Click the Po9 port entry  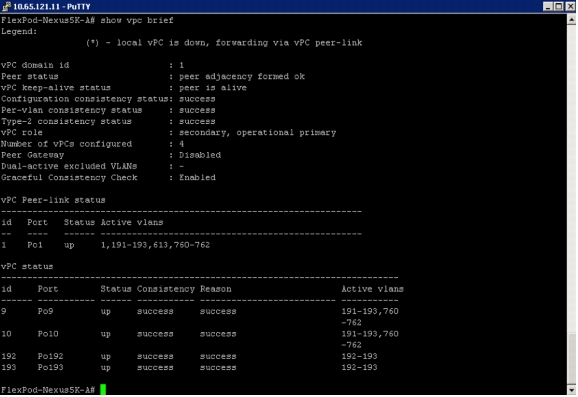coord(45,311)
